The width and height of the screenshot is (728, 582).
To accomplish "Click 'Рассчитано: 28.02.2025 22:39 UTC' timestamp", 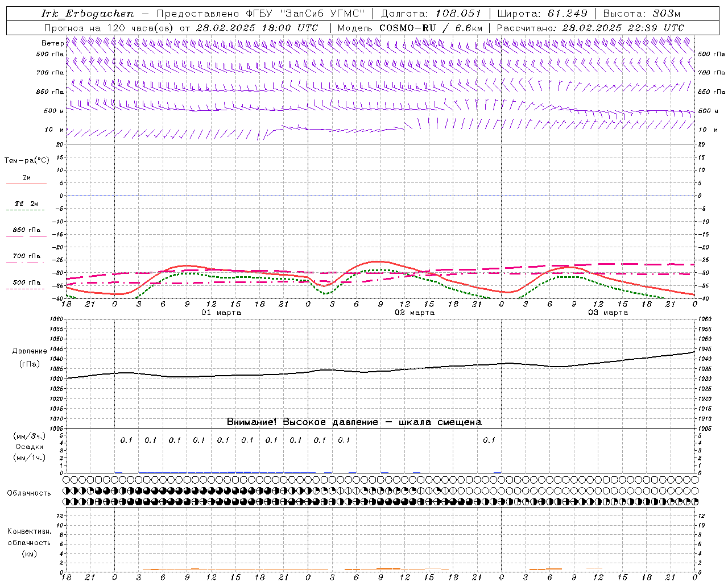I will coord(590,28).
